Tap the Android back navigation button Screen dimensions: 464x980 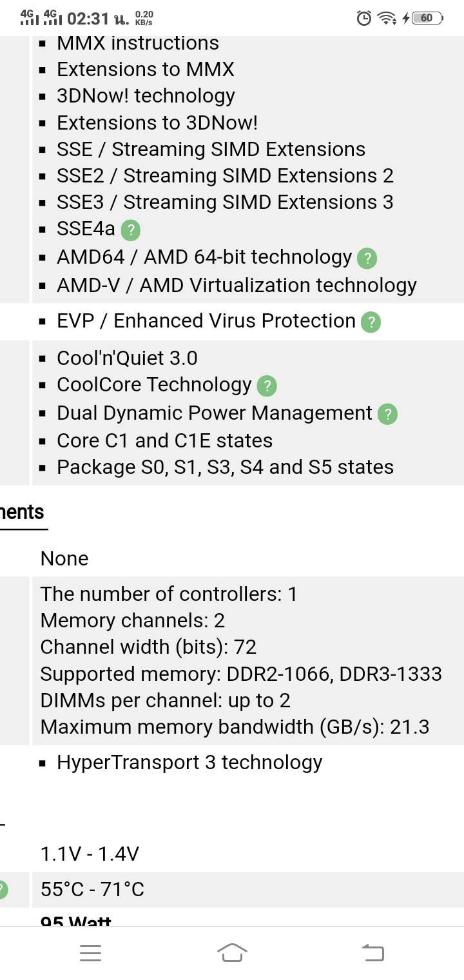372,952
